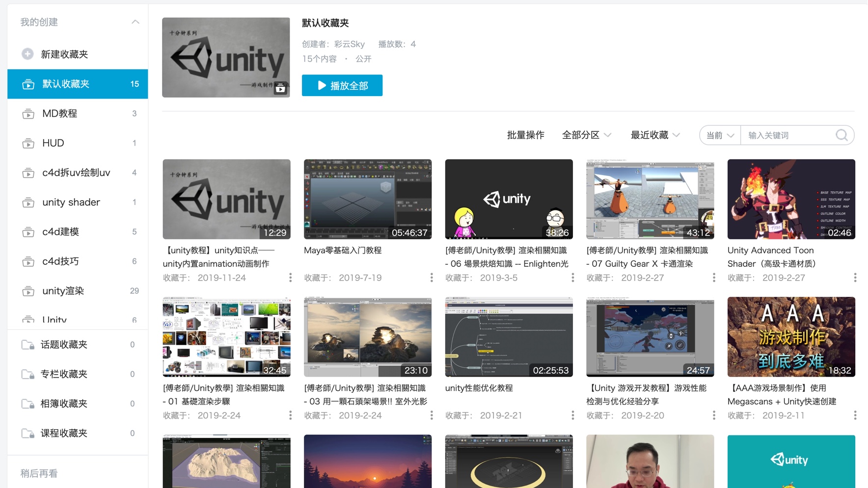Open more options for AAA游戏场景制作 video
This screenshot has height=488, width=868.
855,415
